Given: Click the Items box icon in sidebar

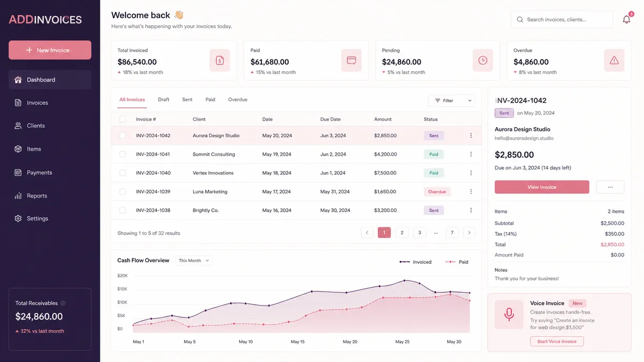Looking at the screenshot, I should tap(18, 149).
